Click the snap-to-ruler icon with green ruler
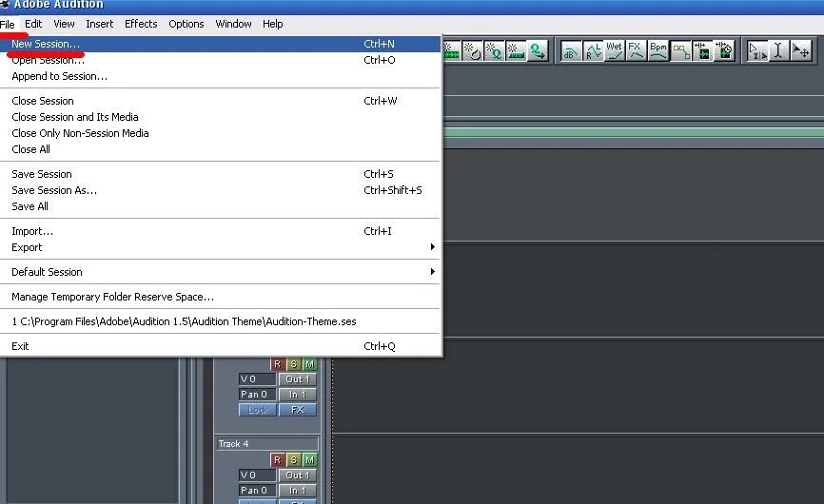Viewport: 824px width, 504px height. [516, 51]
